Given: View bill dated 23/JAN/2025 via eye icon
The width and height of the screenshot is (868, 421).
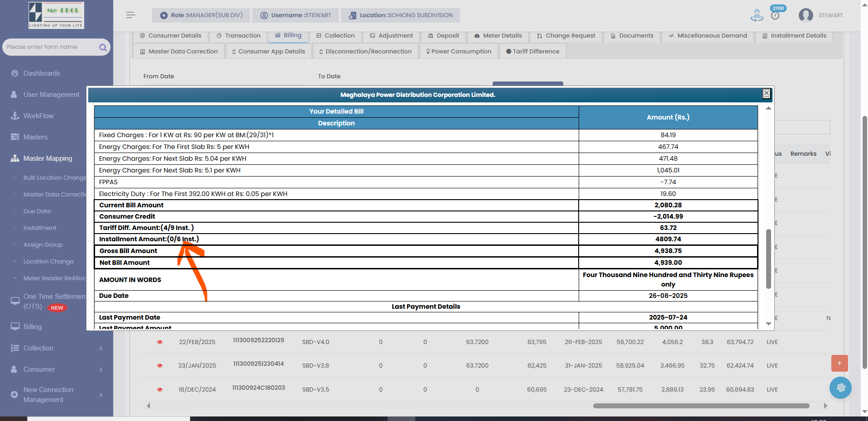Looking at the screenshot, I should (x=160, y=366).
